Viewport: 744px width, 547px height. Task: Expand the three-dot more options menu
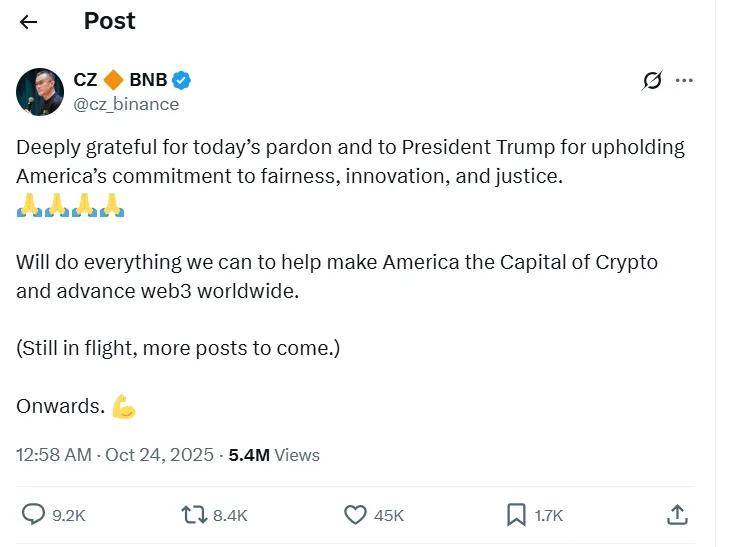[684, 81]
